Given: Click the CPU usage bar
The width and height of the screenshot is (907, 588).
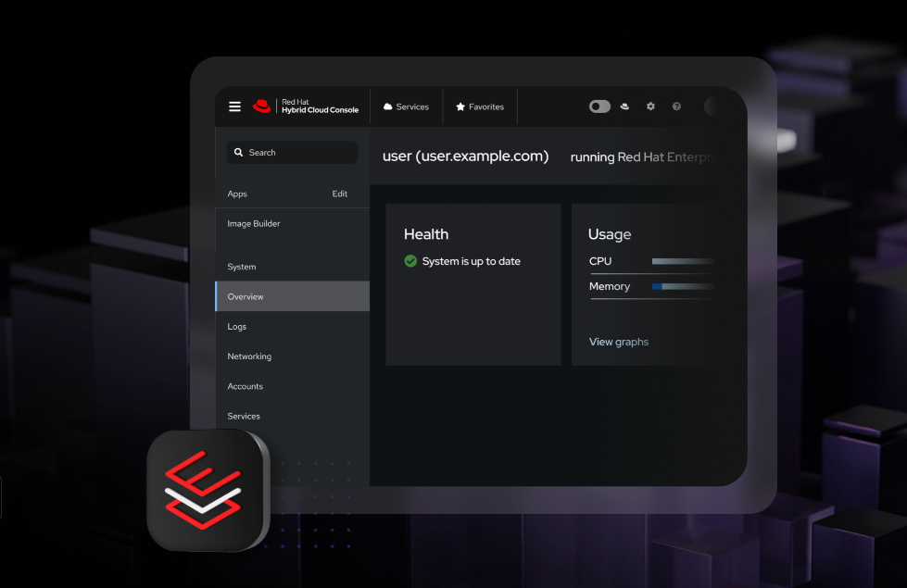Looking at the screenshot, I should (683, 262).
